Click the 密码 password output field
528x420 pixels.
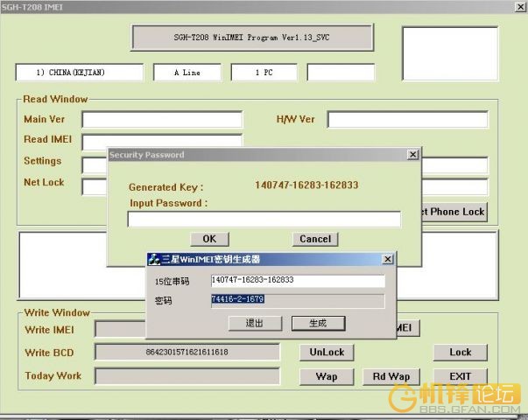298,300
